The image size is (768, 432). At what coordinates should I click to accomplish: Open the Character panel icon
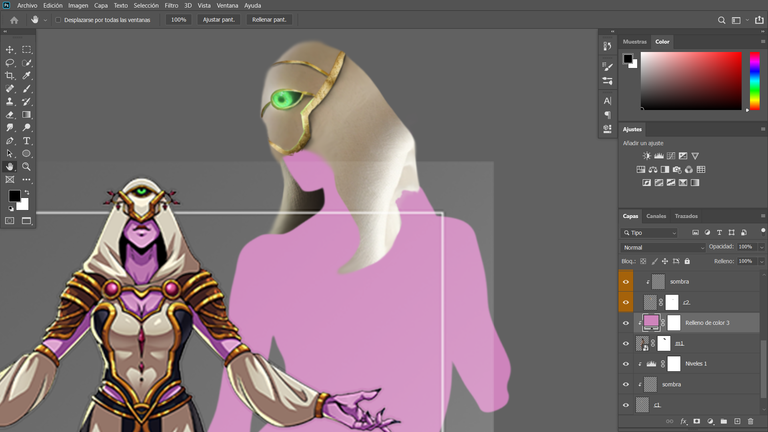point(607,101)
